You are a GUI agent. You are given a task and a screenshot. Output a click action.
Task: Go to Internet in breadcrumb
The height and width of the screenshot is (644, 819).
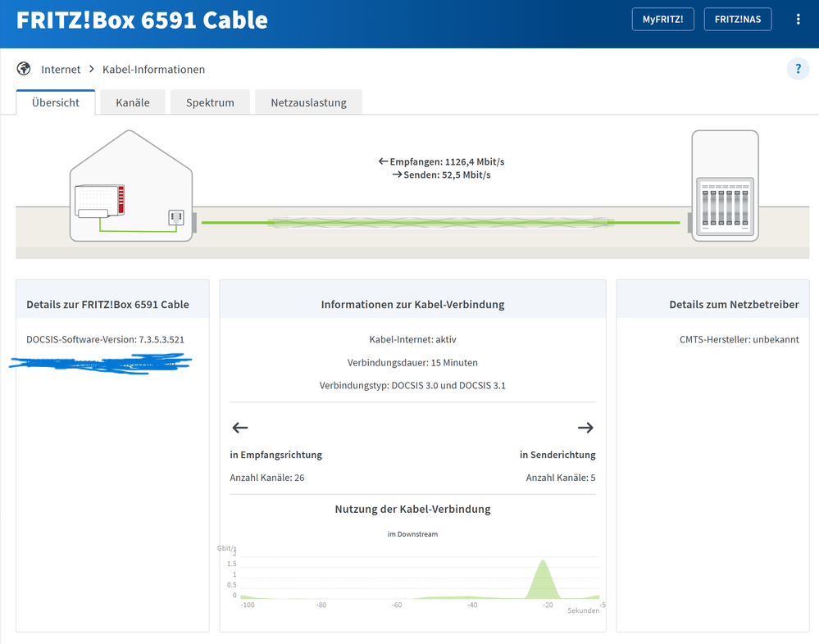point(61,70)
